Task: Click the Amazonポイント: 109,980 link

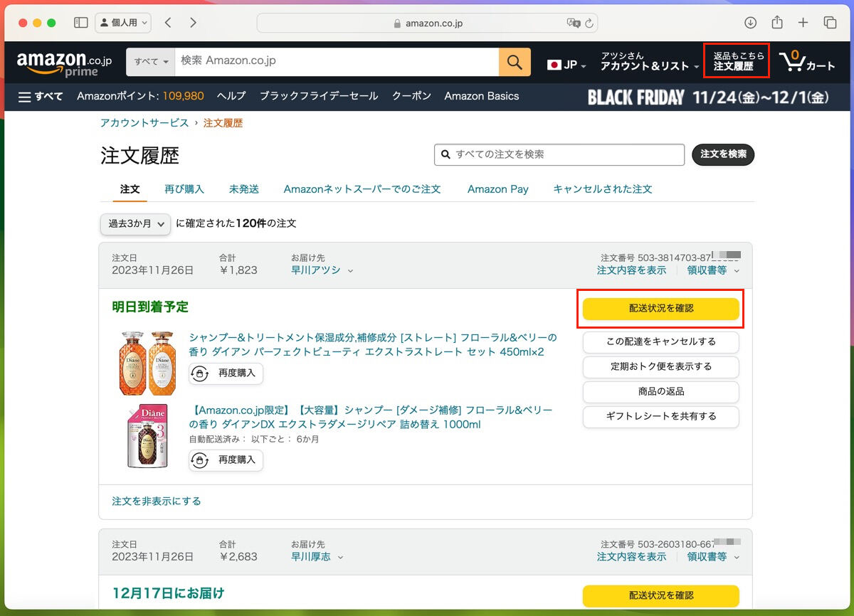Action: click(x=140, y=96)
